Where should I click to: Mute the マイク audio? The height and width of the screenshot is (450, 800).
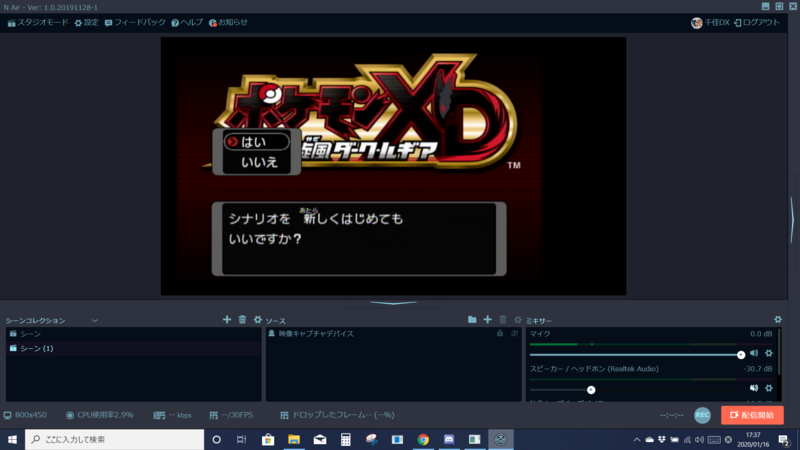(754, 353)
